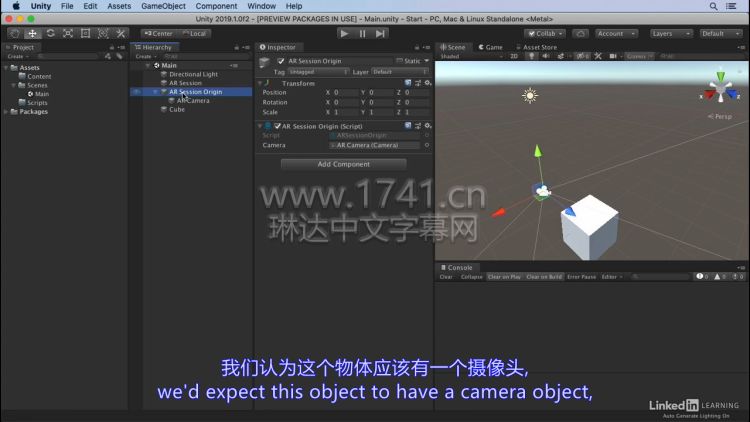This screenshot has height=422, width=750.
Task: Clear the Console log
Action: (x=446, y=277)
